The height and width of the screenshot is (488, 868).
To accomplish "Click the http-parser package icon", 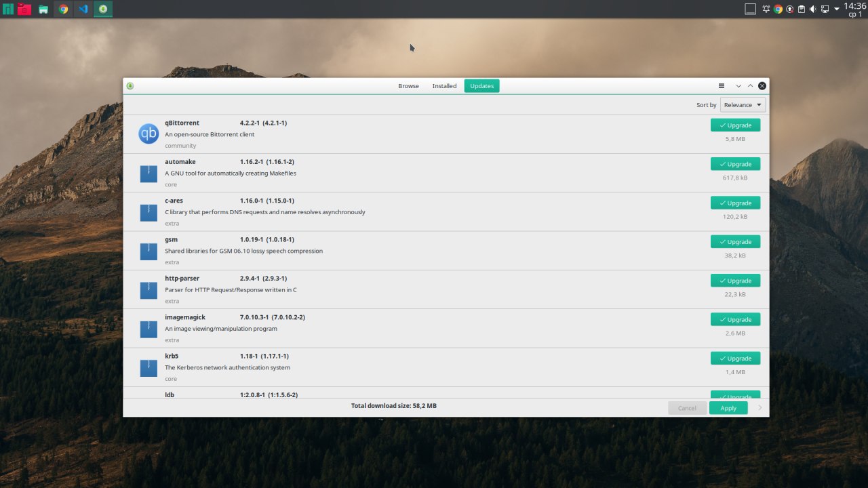I will pyautogui.click(x=149, y=290).
